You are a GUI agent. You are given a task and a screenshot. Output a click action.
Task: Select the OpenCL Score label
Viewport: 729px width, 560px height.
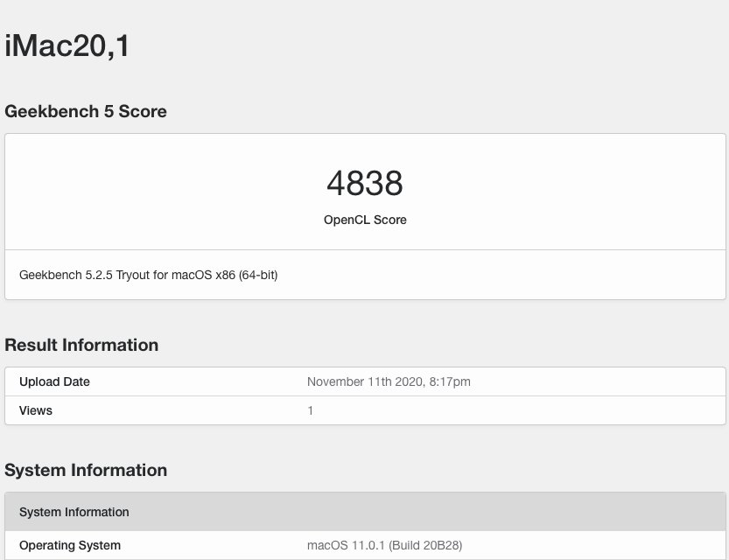[365, 220]
